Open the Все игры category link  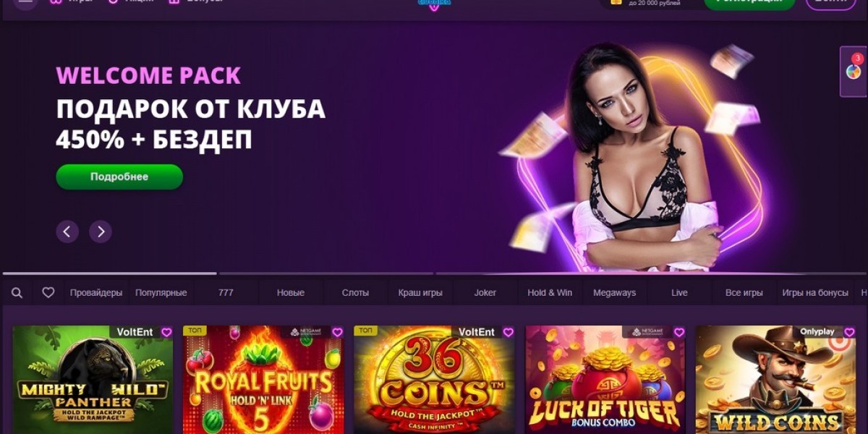(x=744, y=293)
